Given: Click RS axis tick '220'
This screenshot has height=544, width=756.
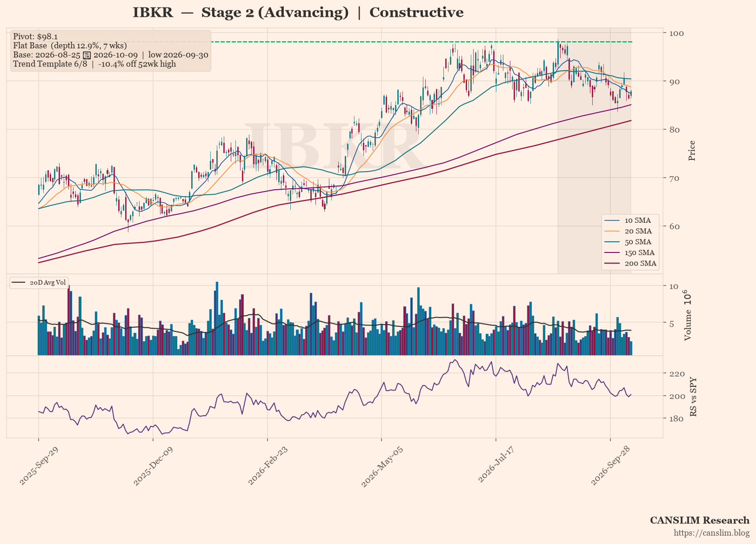Looking at the screenshot, I should (676, 373).
